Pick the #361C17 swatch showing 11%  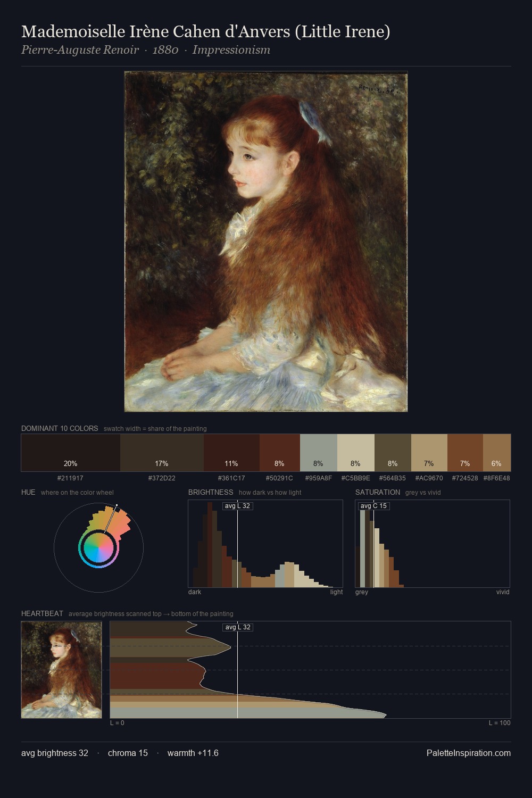tap(231, 453)
